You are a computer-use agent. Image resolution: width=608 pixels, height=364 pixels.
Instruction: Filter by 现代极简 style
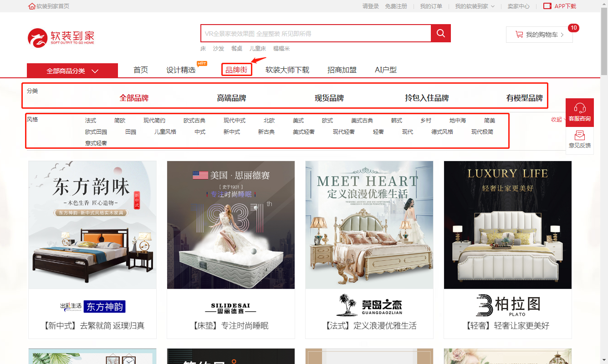tap(482, 132)
